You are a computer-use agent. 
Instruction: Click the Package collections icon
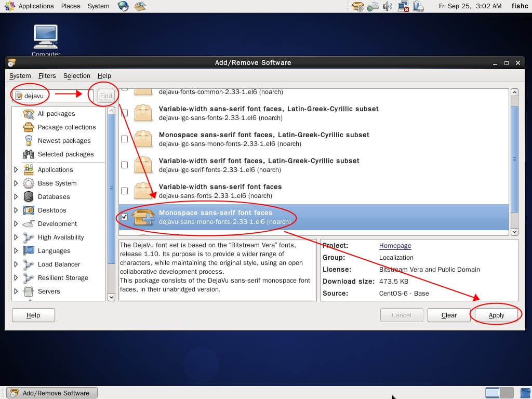(29, 127)
